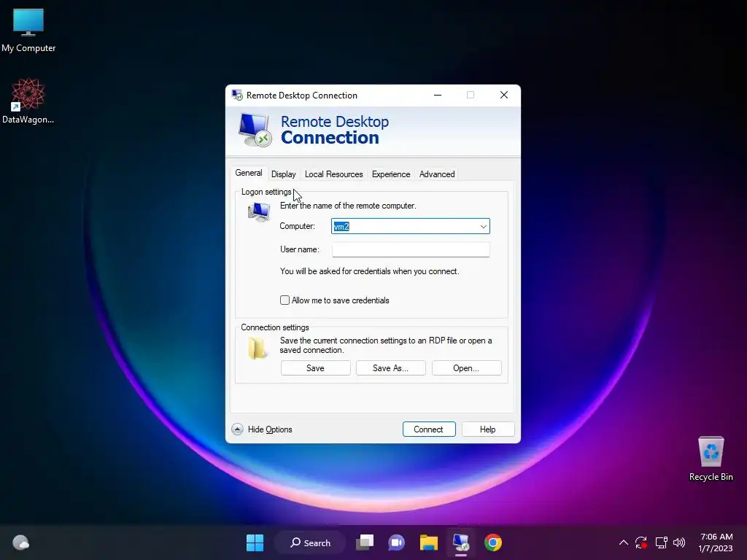Click the remote computer icon in Logon settings
This screenshot has height=560, width=747.
259,212
